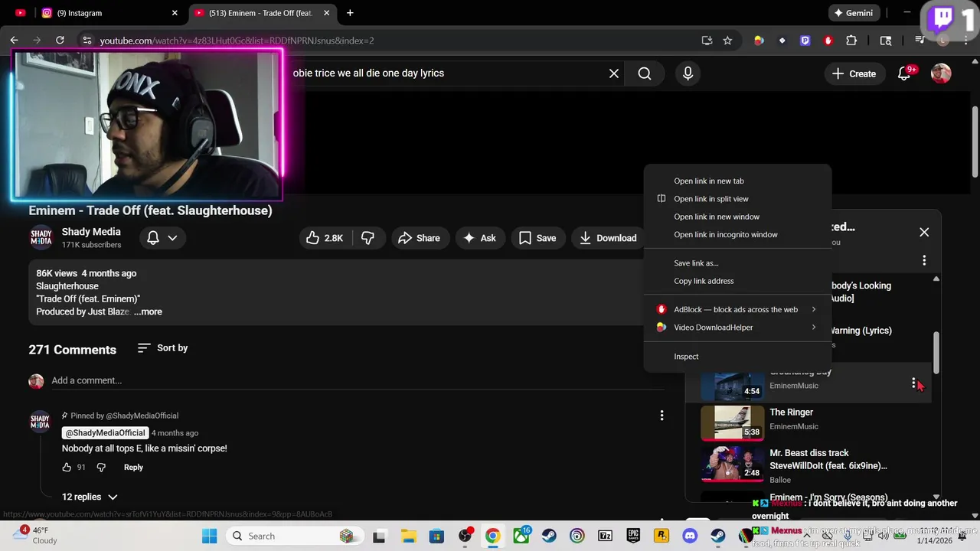The image size is (980, 551).
Task: Expand the 12 replies thread
Action: pyautogui.click(x=90, y=497)
